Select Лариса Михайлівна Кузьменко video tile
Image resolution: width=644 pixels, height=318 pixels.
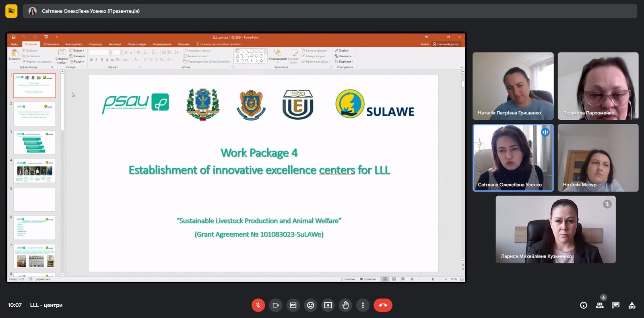pyautogui.click(x=555, y=229)
